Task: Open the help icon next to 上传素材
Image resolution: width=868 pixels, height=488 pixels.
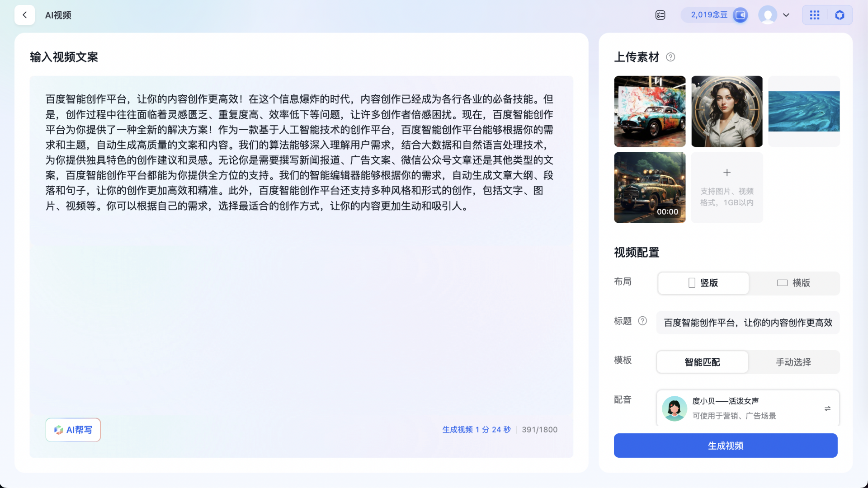Action: 671,57
